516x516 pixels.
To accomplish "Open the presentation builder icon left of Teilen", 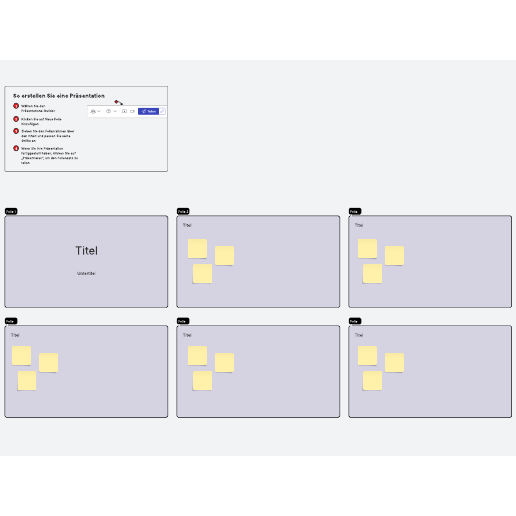I will tap(132, 111).
